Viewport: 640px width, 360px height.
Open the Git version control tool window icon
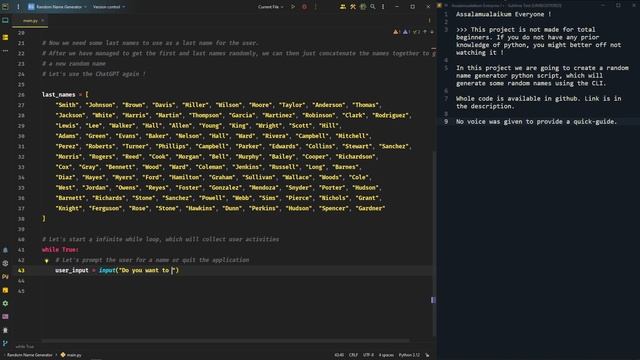tap(5, 343)
